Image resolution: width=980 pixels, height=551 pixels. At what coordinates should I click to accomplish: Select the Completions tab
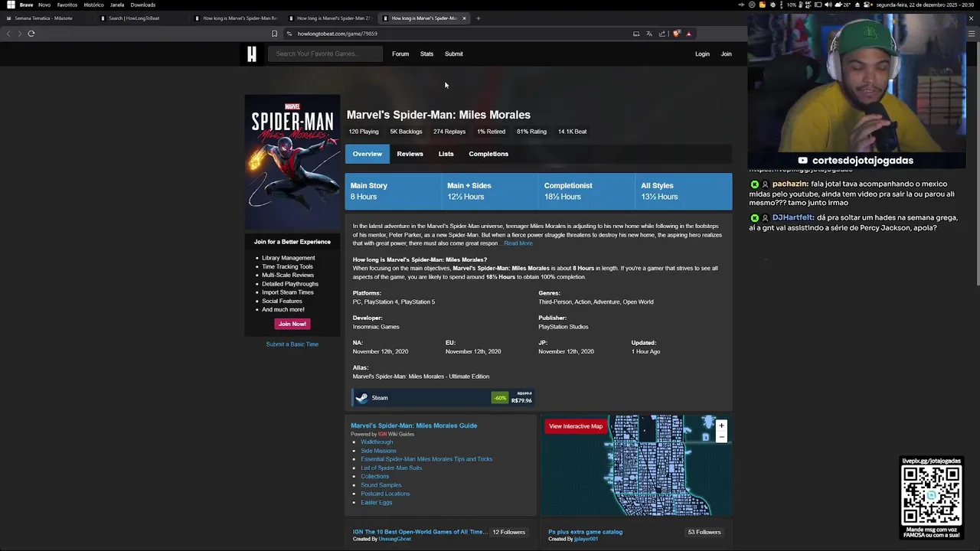click(488, 154)
